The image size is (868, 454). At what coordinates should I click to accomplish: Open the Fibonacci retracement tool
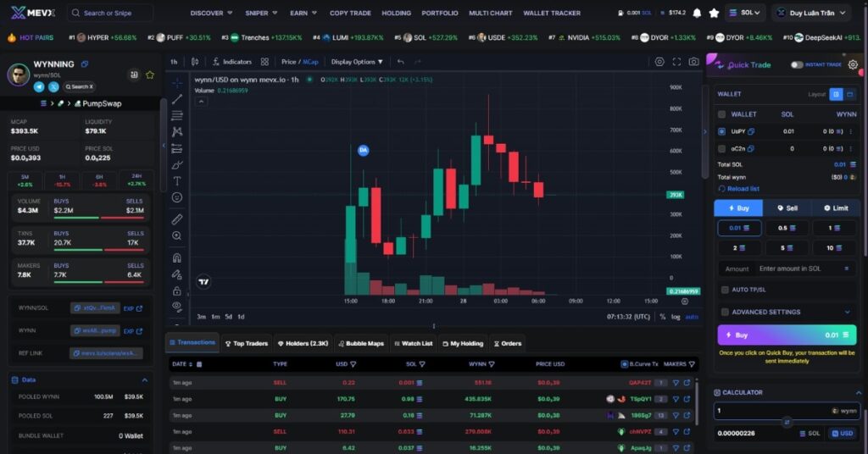pyautogui.click(x=177, y=115)
